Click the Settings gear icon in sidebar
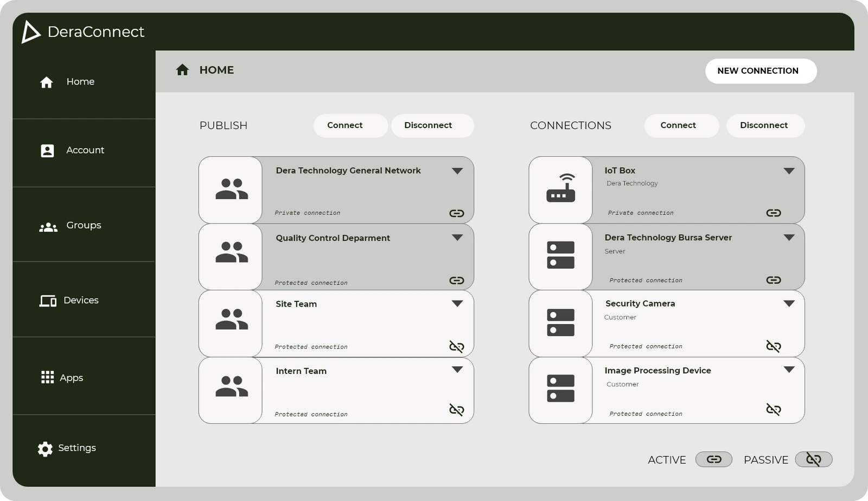 (45, 448)
